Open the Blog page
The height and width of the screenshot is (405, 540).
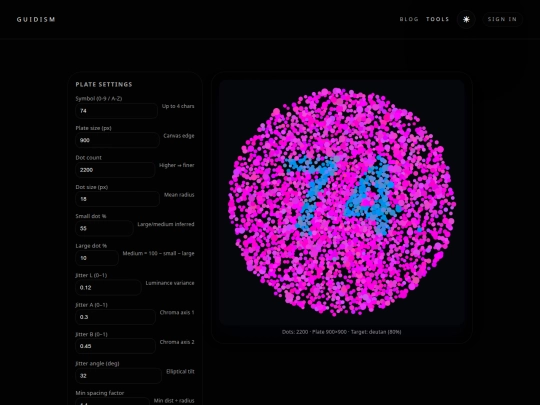pos(409,19)
